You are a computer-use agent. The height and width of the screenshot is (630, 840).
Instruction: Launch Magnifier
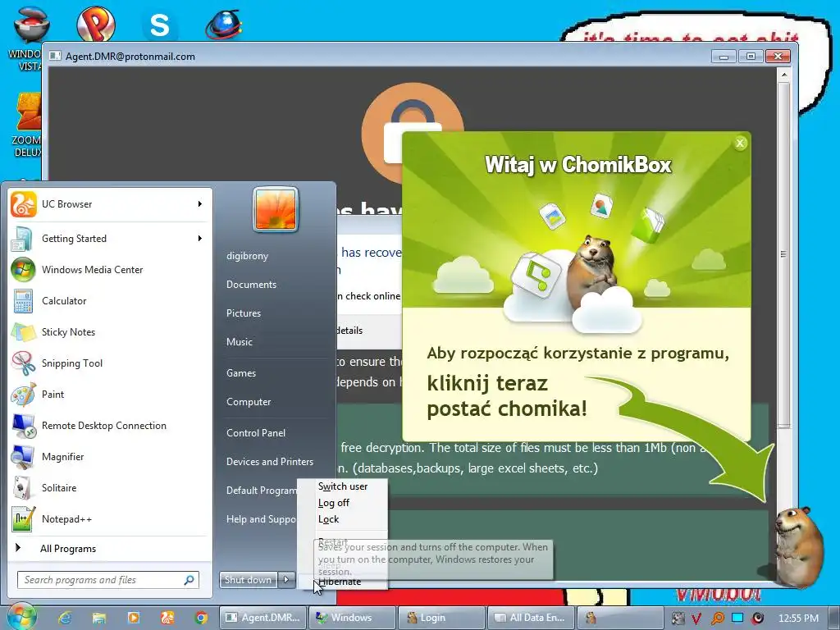[109, 456]
